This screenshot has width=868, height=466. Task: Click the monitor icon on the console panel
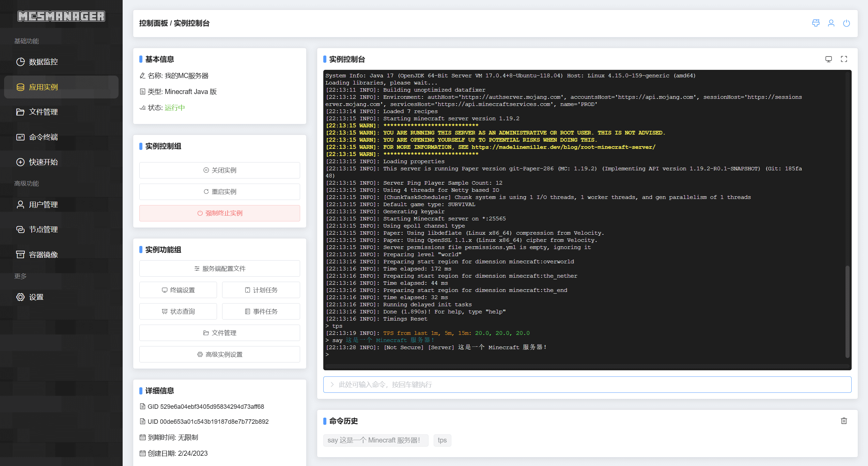click(x=829, y=59)
